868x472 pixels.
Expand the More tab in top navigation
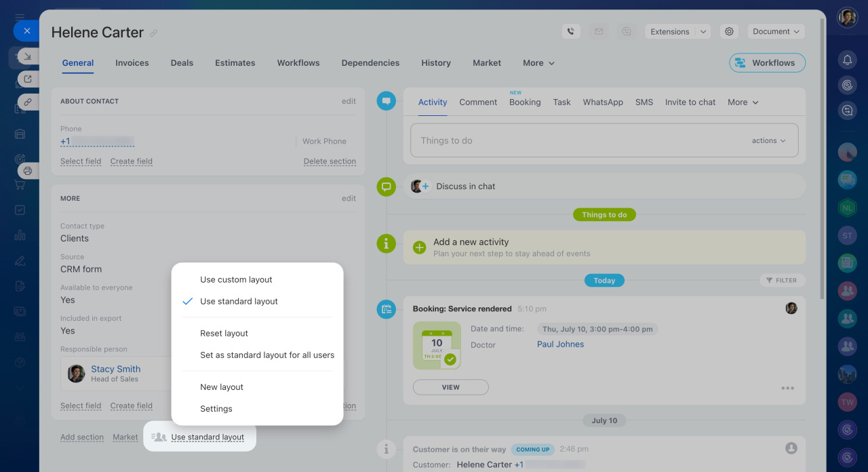click(538, 63)
